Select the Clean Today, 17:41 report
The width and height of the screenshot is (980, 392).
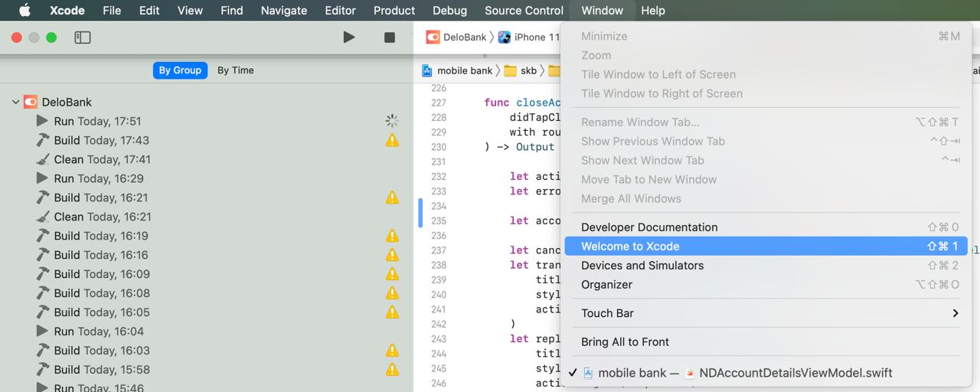[x=207, y=159]
